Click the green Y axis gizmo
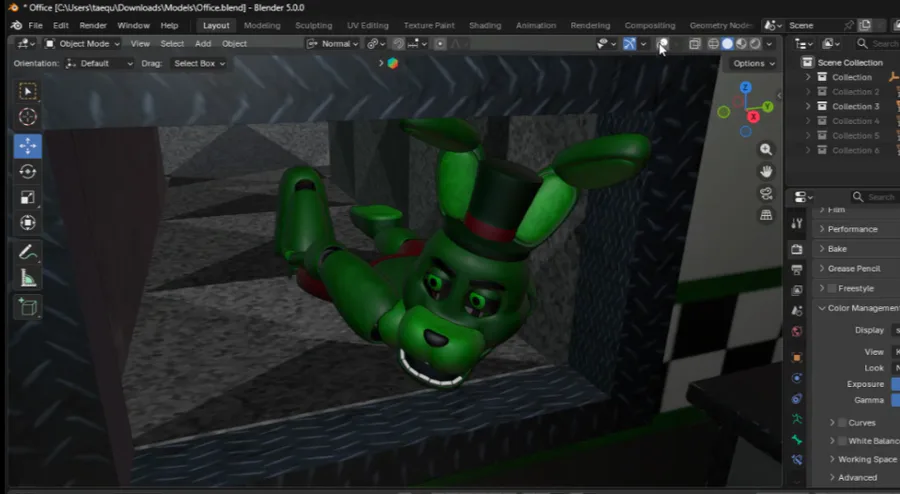Viewport: 900px width, 494px height. coord(768,107)
